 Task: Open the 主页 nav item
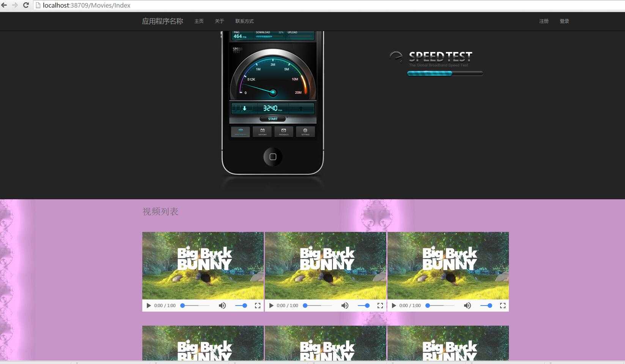pyautogui.click(x=199, y=21)
